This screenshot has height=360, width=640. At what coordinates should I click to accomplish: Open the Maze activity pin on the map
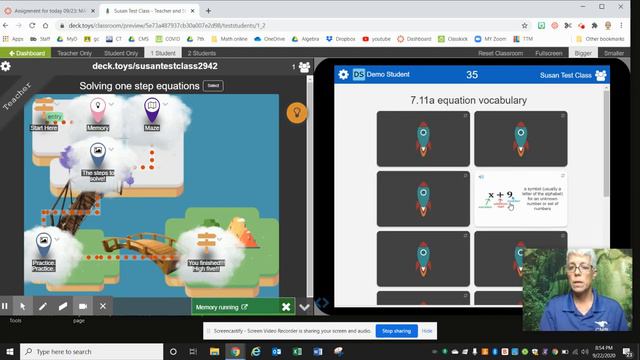(152, 110)
